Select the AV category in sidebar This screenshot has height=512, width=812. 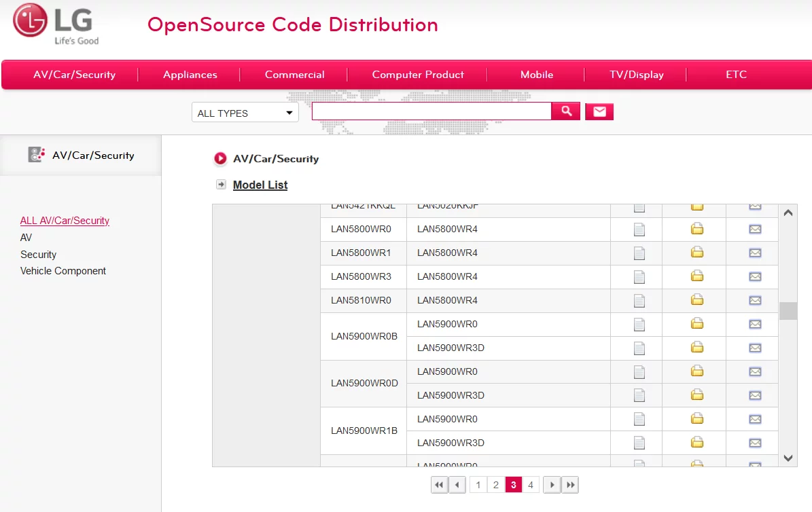[26, 238]
